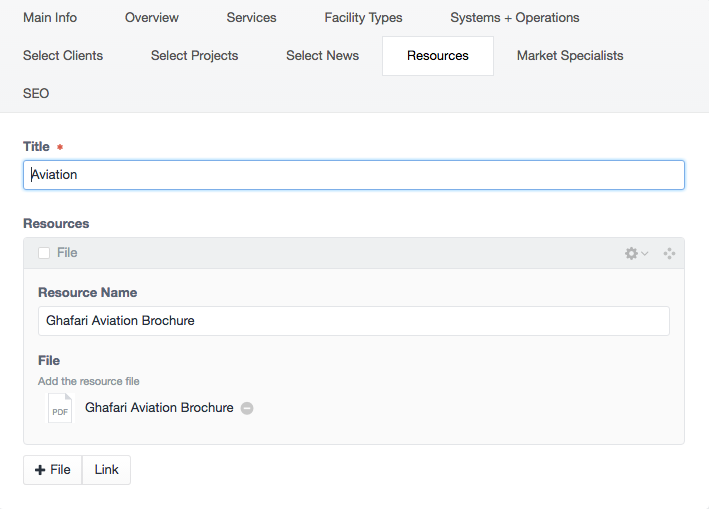
Task: Switch to the Main Info tab
Action: (50, 18)
